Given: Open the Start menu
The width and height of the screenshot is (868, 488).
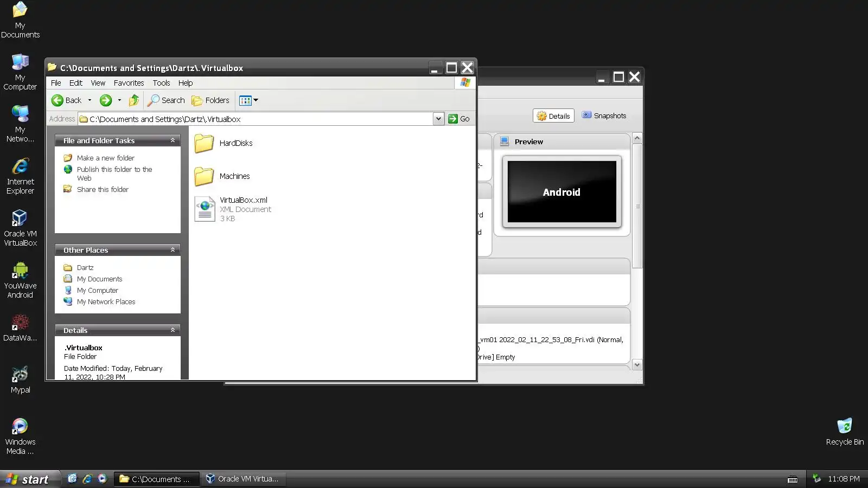Looking at the screenshot, I should 29,479.
